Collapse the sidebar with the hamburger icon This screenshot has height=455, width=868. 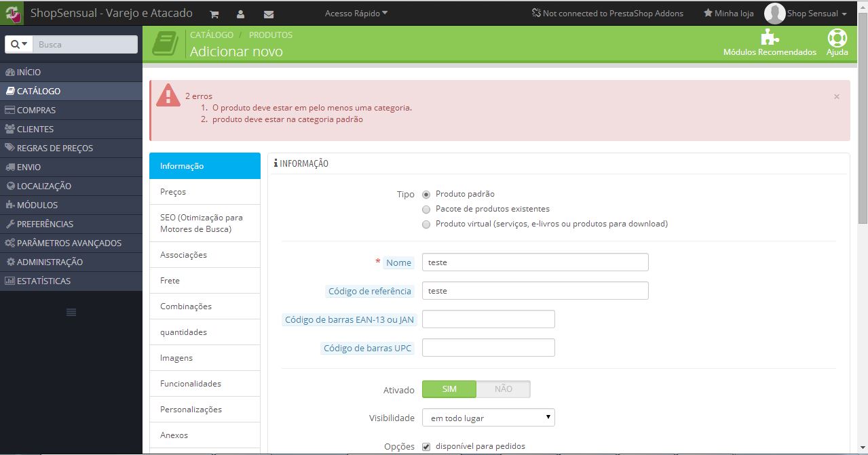[71, 312]
